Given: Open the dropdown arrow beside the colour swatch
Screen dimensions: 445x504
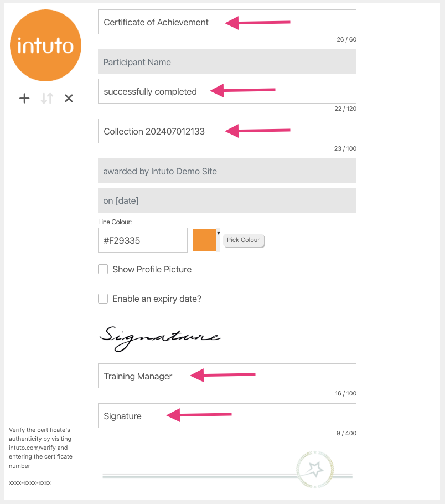Looking at the screenshot, I should tap(218, 233).
